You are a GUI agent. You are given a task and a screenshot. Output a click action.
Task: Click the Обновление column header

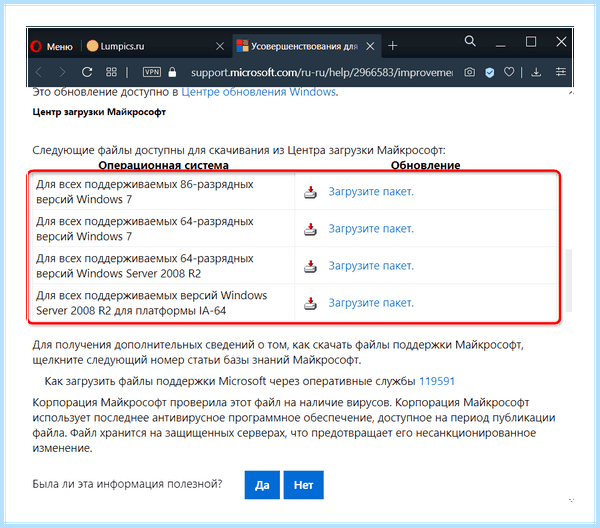[426, 165]
